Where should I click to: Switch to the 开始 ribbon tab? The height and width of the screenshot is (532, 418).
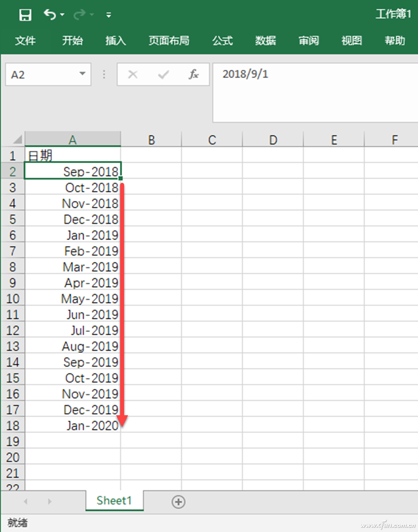(72, 40)
